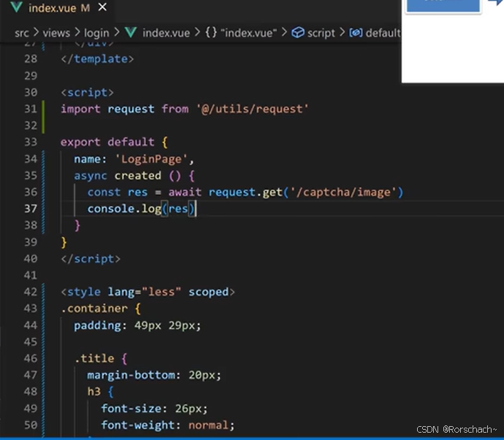Open 'views' breadcrumb segment
This screenshot has width=504, height=440.
tap(56, 33)
